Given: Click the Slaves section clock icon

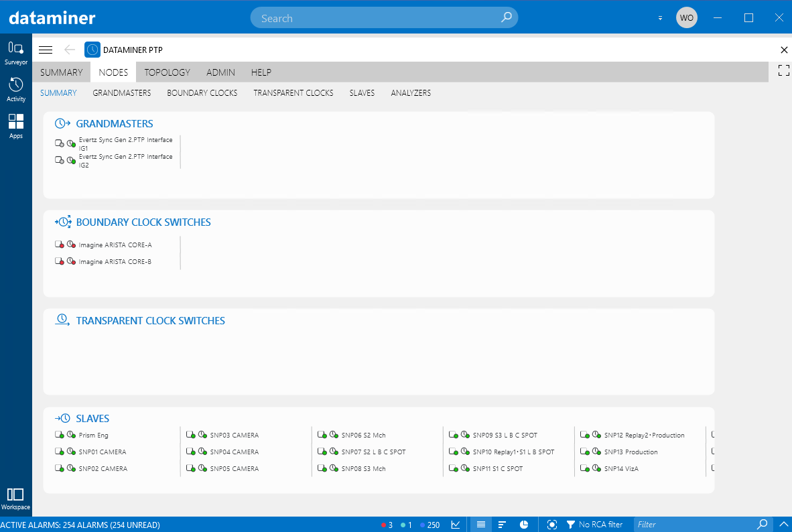Looking at the screenshot, I should point(62,418).
